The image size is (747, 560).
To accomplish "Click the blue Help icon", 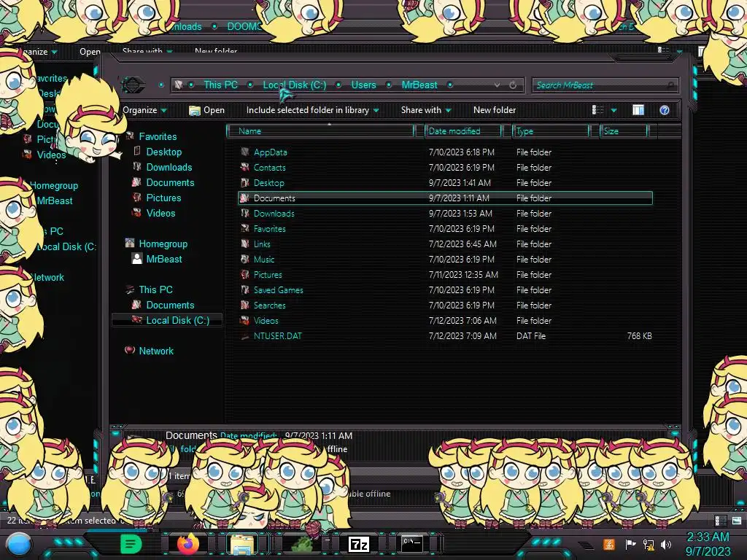I will (x=665, y=111).
